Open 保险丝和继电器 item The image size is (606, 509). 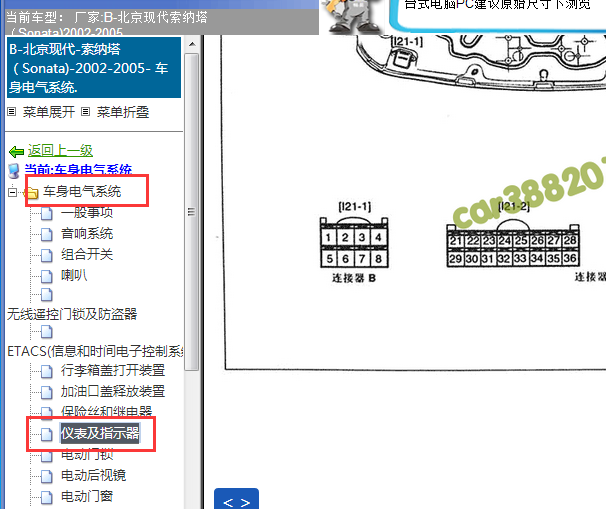tap(106, 411)
